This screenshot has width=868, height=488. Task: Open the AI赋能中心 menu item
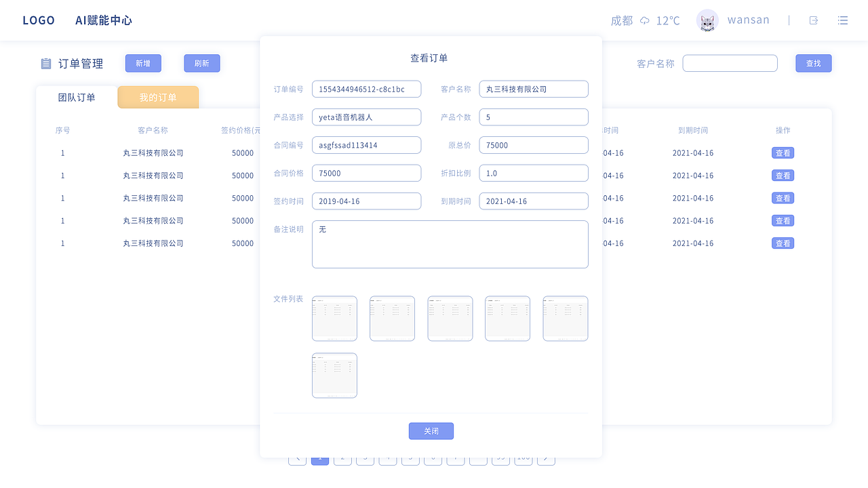pyautogui.click(x=104, y=20)
